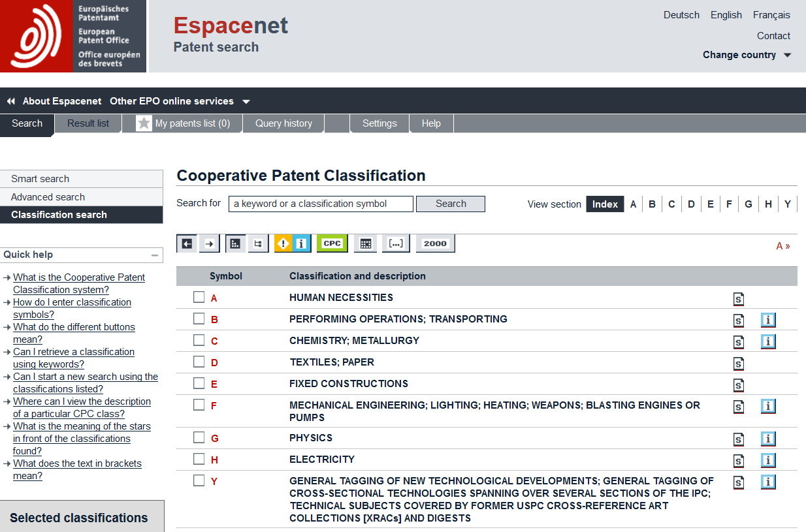Open the S icon for PERFORMING OPERATIONS row
The height and width of the screenshot is (532, 806).
[x=738, y=321]
